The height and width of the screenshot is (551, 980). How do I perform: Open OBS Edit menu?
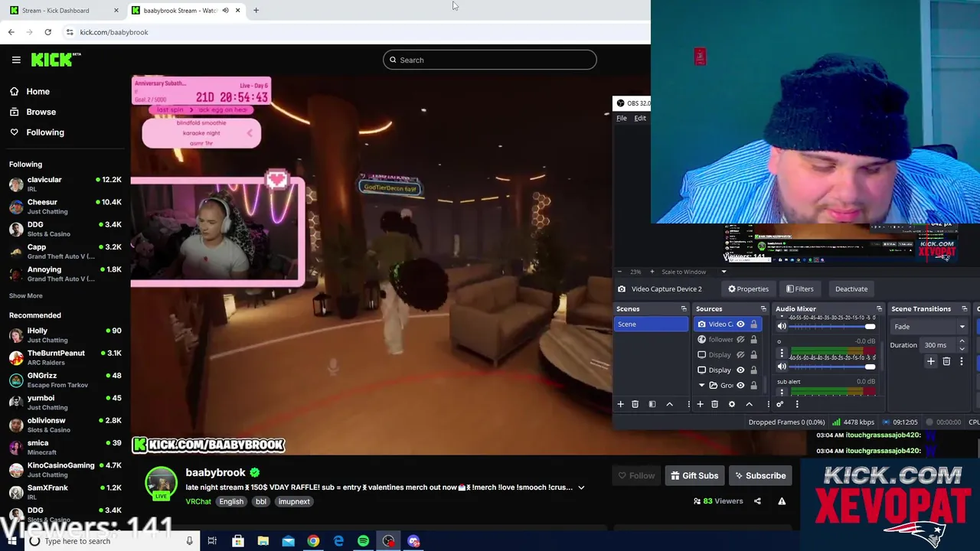coord(640,119)
